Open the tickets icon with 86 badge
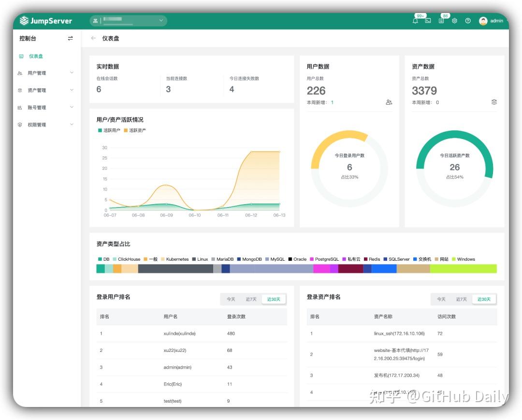Viewport: 522px width, 420px height. pos(441,21)
